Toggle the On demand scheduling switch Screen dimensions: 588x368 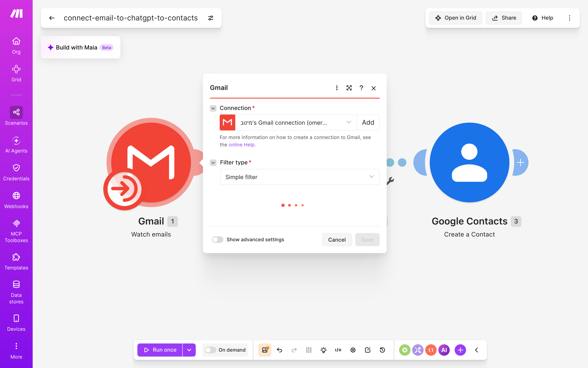tap(210, 350)
